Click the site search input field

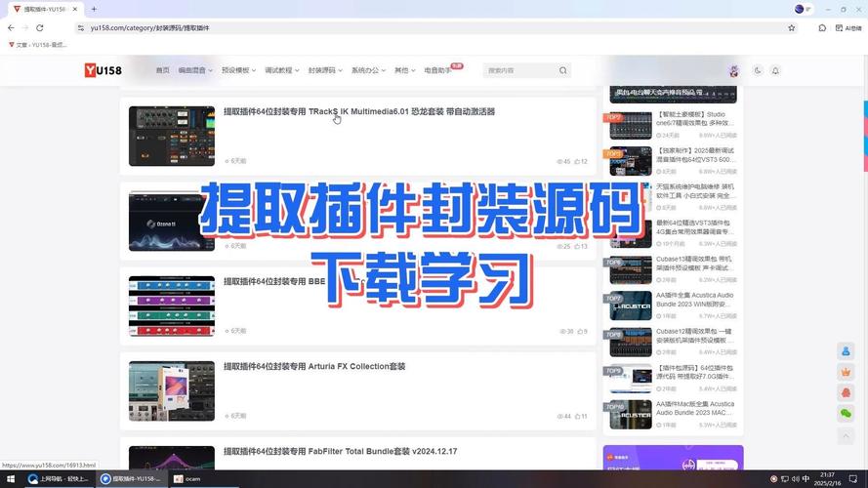tap(520, 70)
